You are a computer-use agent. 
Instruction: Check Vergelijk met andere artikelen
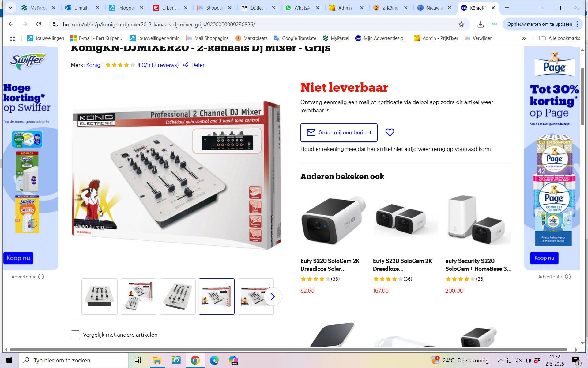pos(75,335)
